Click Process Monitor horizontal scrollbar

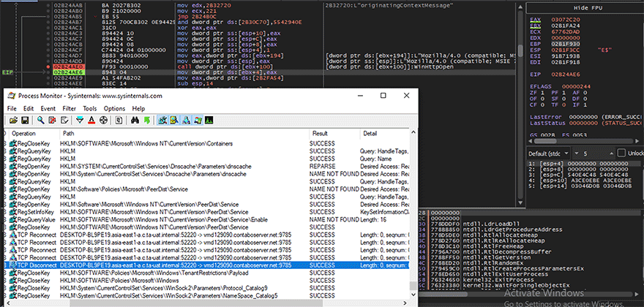click(x=207, y=303)
